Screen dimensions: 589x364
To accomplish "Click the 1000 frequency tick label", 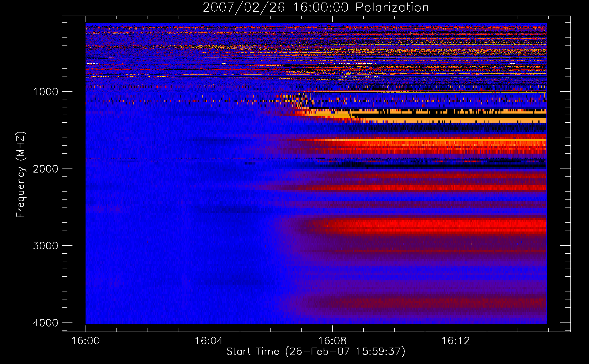I will (46, 92).
